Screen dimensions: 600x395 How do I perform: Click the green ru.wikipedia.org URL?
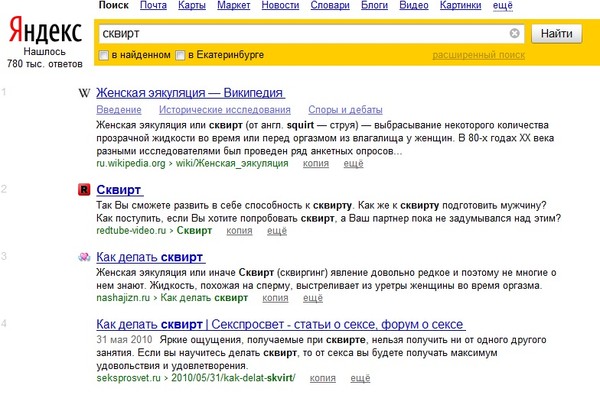(192, 163)
